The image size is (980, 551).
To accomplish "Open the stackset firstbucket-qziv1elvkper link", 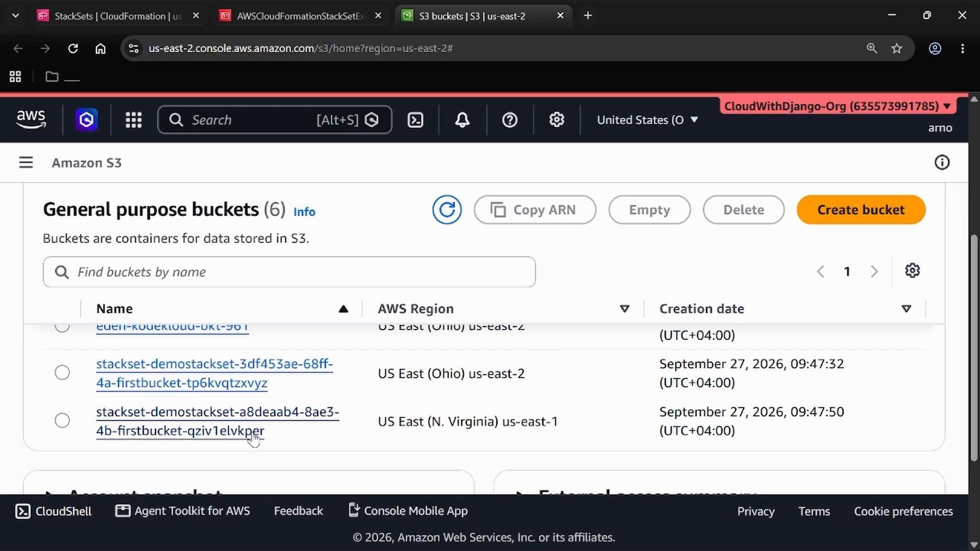I will coord(217,421).
